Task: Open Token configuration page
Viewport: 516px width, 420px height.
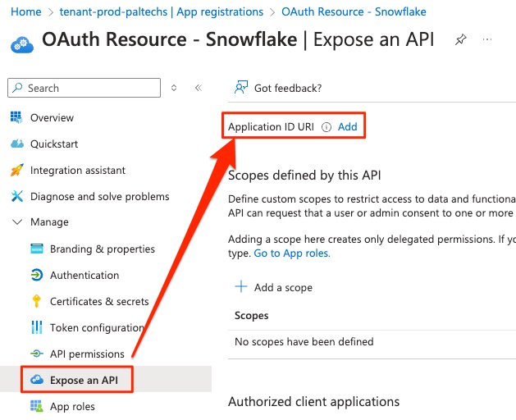Action: point(97,327)
